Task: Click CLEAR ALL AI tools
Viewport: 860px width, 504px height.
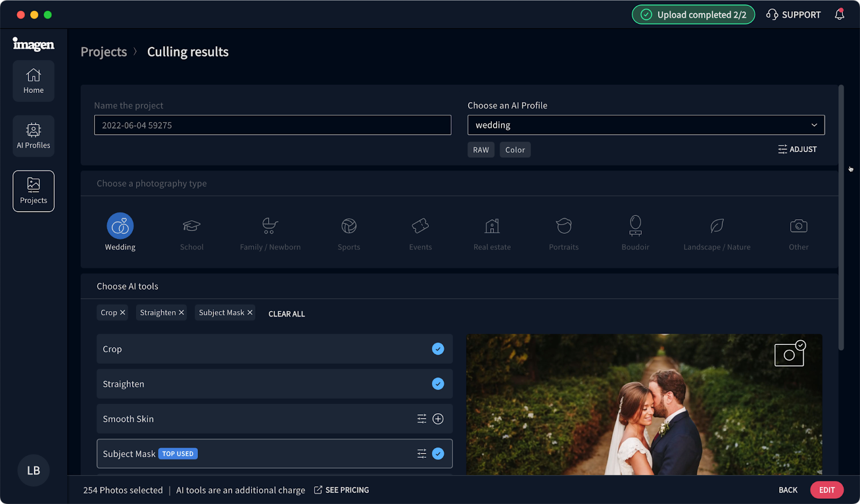Action: point(286,314)
